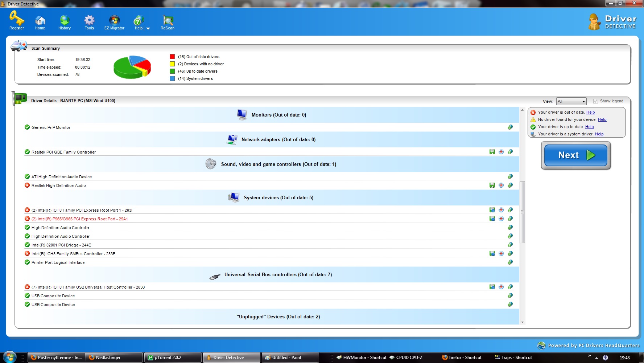Click the Unplugged Devices category header
The width and height of the screenshot is (644, 363).
coord(271,317)
